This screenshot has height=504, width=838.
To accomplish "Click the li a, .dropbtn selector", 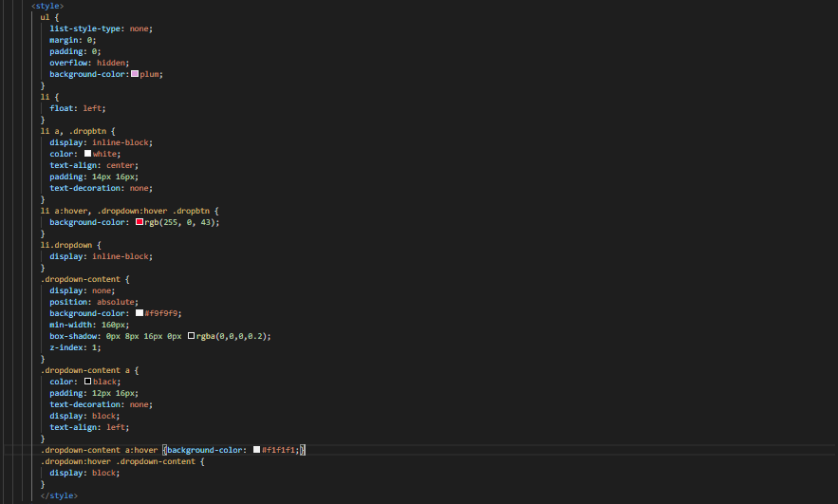I will (x=73, y=131).
